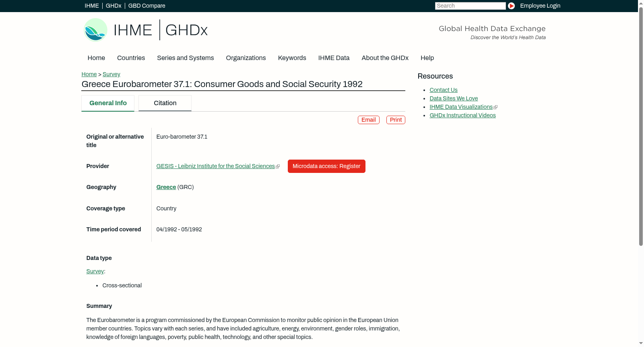Click the Coverage type value Country
This screenshot has width=644, height=347.
[166, 209]
